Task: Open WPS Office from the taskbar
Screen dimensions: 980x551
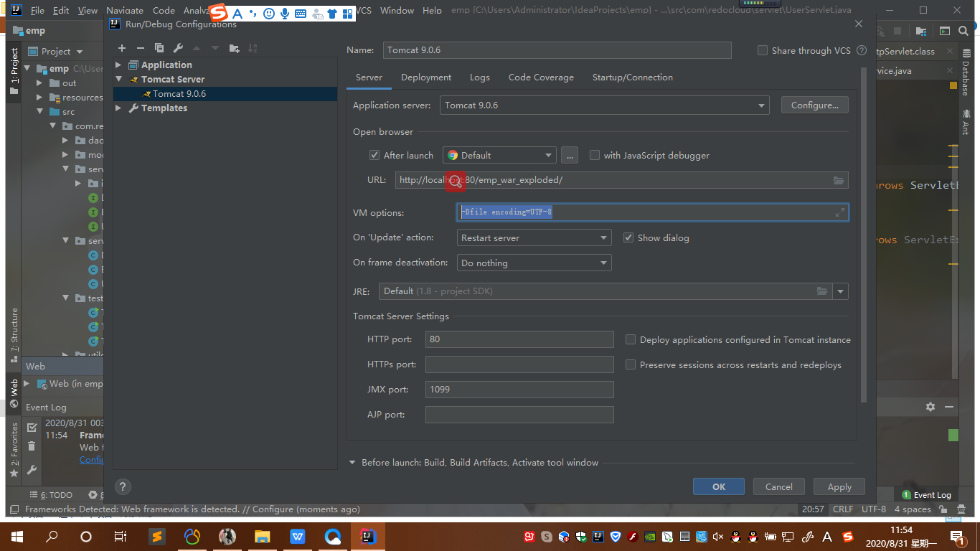Action: click(298, 536)
